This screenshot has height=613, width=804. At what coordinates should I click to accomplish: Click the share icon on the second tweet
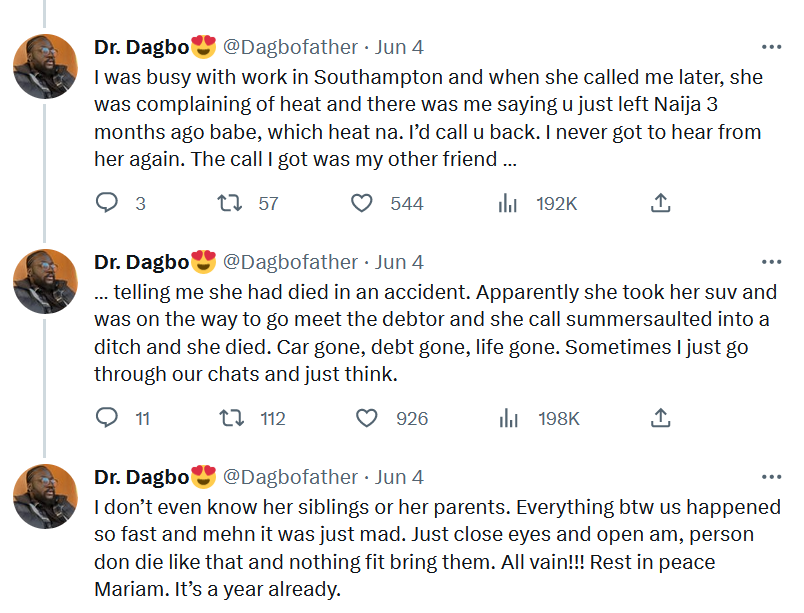(660, 419)
